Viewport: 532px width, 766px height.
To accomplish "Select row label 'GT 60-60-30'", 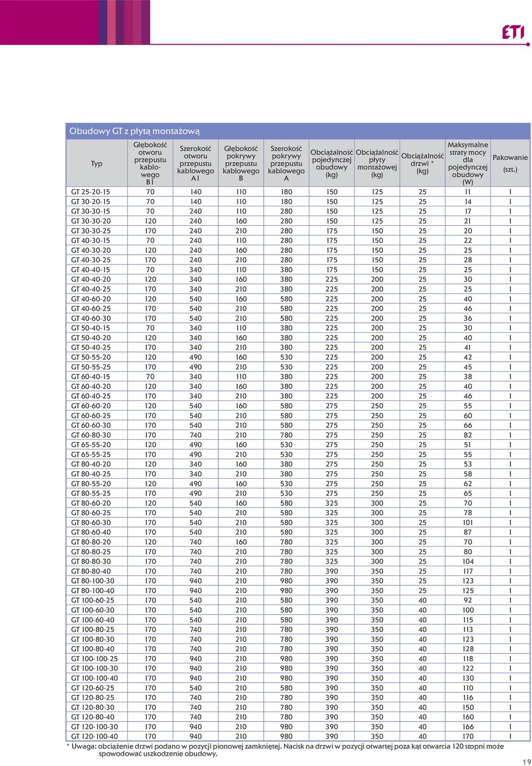I will pyautogui.click(x=91, y=425).
